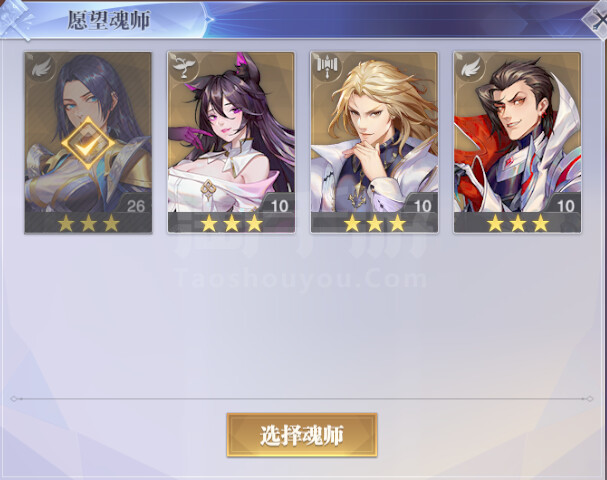Click the level 10 badge on the blonde man card
This screenshot has height=480, width=607.
pyautogui.click(x=421, y=205)
